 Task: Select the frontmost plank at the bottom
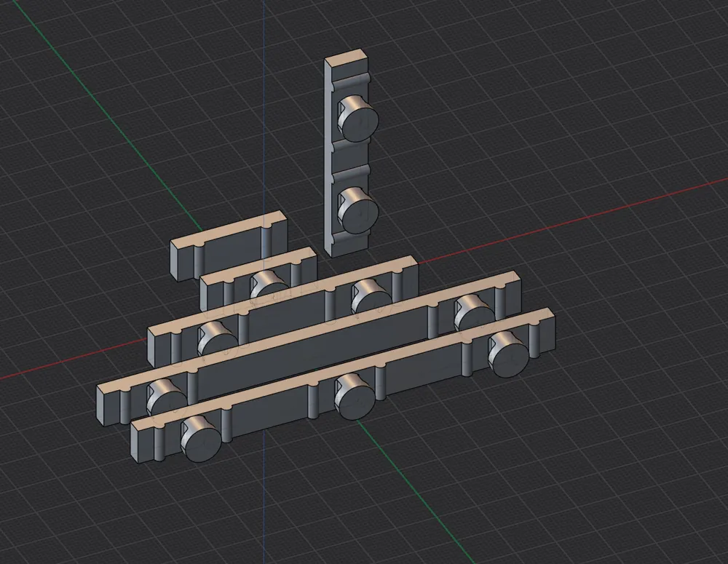[x=240, y=437]
